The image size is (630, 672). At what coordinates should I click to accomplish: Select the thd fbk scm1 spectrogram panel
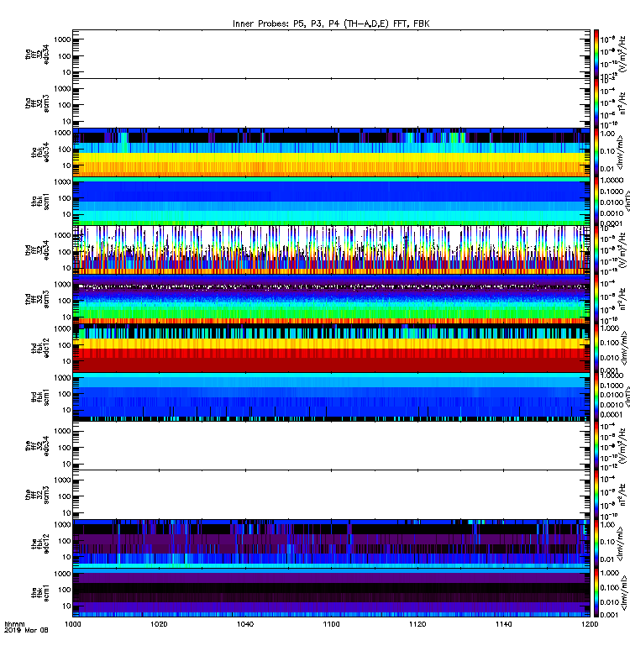(x=331, y=396)
